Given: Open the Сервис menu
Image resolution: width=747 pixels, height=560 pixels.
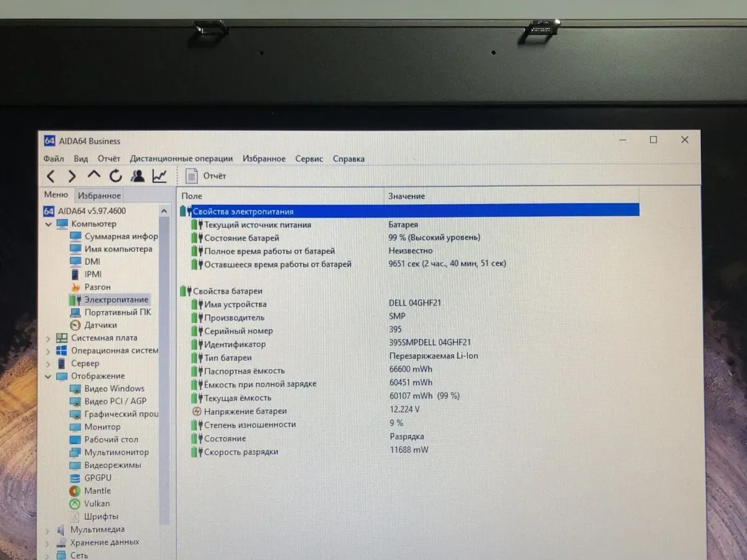Looking at the screenshot, I should click(309, 159).
